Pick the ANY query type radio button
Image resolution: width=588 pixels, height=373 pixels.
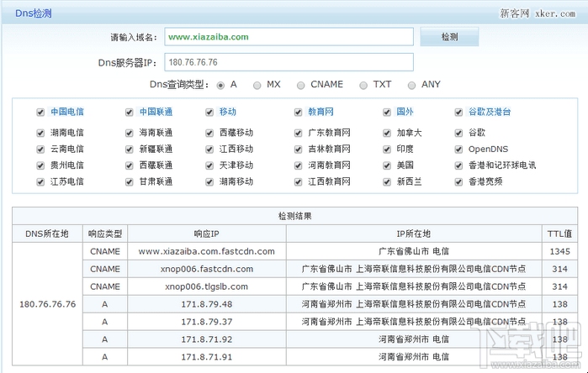411,85
